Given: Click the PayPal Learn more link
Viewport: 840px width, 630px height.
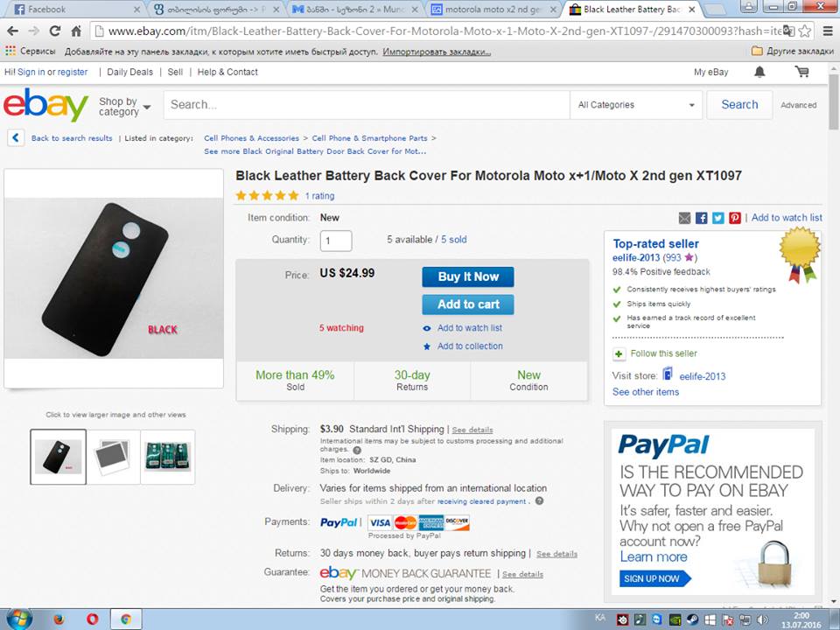Looking at the screenshot, I should coord(654,557).
